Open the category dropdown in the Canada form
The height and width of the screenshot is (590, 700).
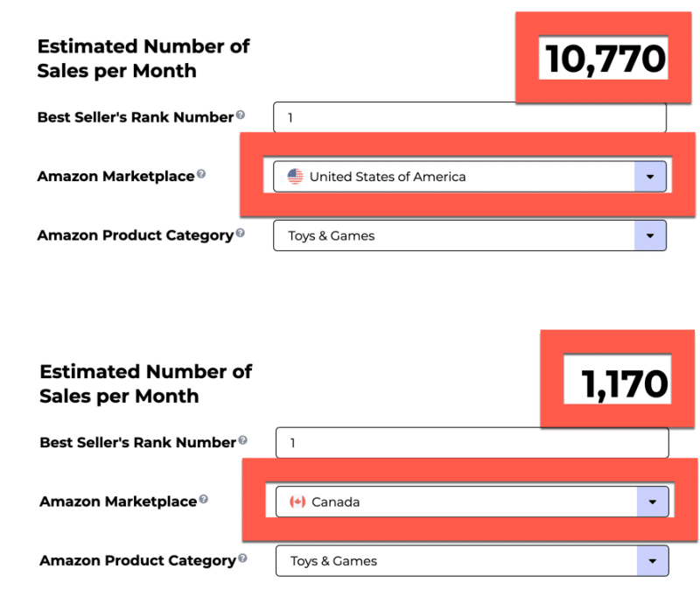[653, 560]
